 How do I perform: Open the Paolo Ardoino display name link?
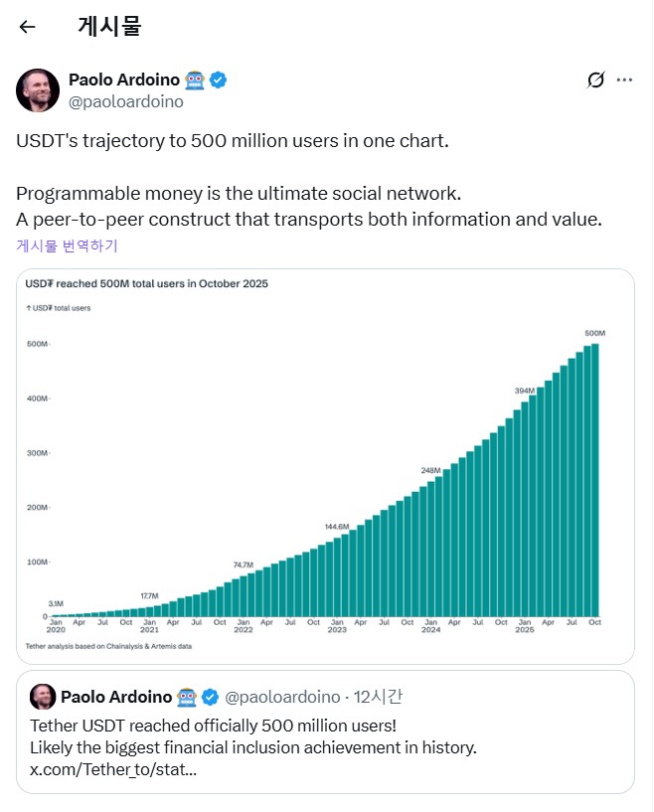tap(123, 80)
